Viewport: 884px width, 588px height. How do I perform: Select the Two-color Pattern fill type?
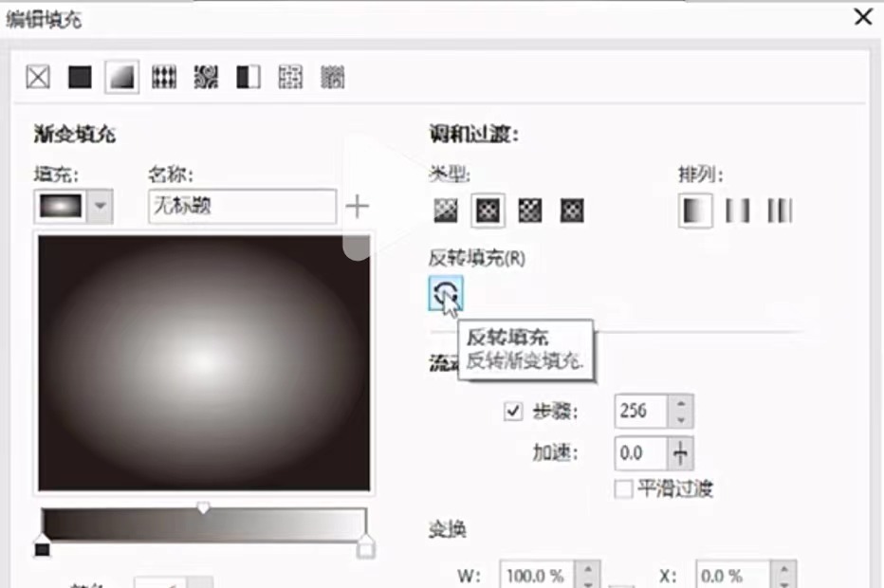[248, 77]
